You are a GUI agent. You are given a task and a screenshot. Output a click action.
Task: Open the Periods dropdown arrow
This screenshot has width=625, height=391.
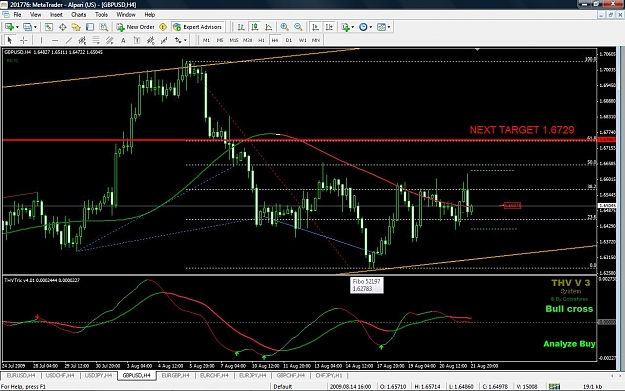371,27
